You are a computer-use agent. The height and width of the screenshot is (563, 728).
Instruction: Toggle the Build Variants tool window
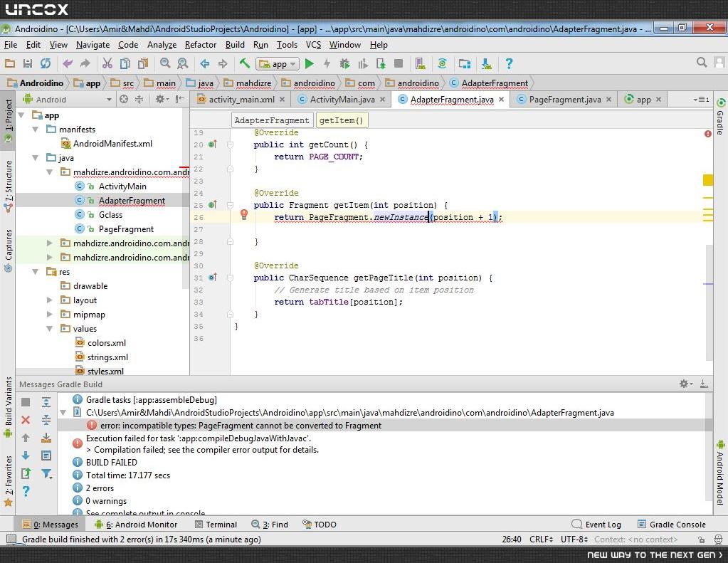[x=8, y=407]
